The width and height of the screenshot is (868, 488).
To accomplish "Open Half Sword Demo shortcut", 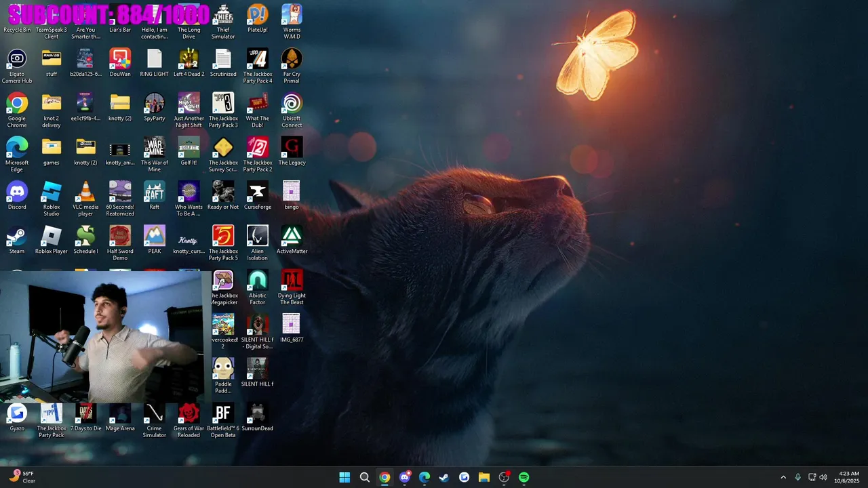I will [x=120, y=243].
